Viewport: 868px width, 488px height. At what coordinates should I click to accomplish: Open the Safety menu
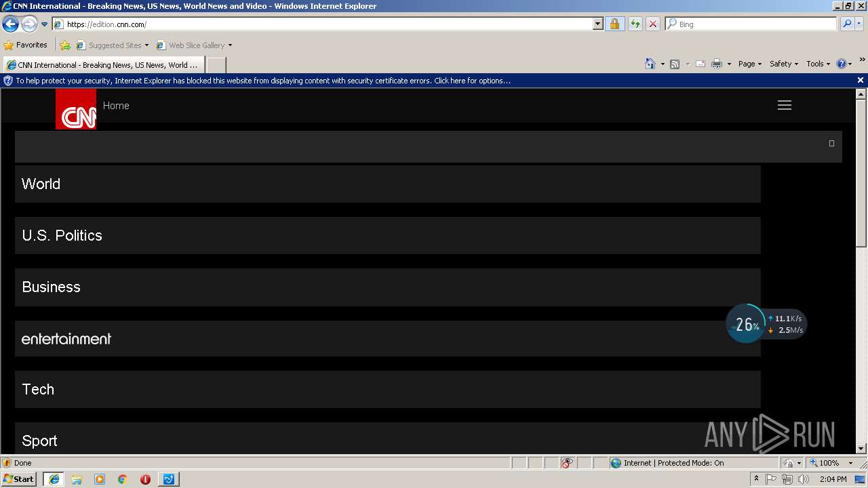point(784,64)
